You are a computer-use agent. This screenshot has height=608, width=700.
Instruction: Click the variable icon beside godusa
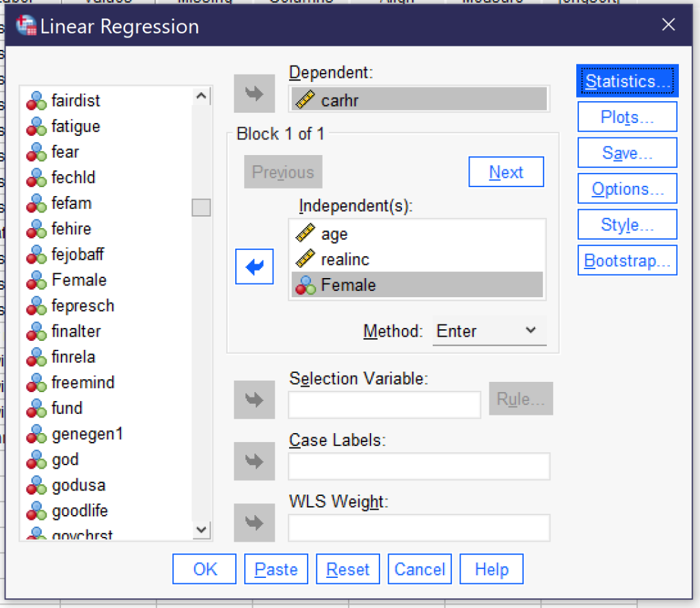point(36,485)
